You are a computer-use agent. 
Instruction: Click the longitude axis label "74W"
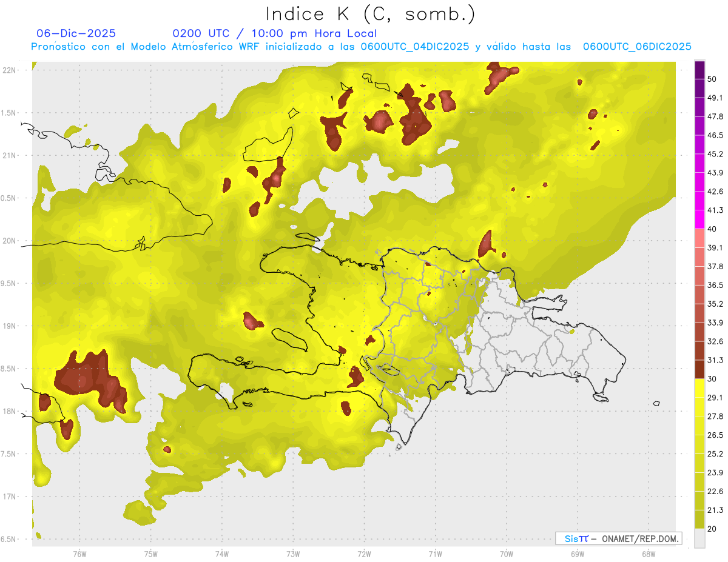(x=222, y=554)
